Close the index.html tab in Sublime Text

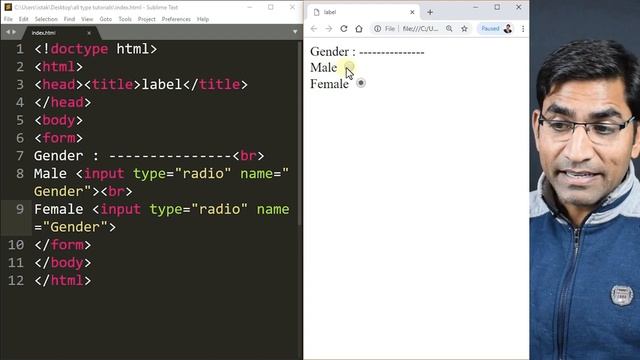click(89, 33)
